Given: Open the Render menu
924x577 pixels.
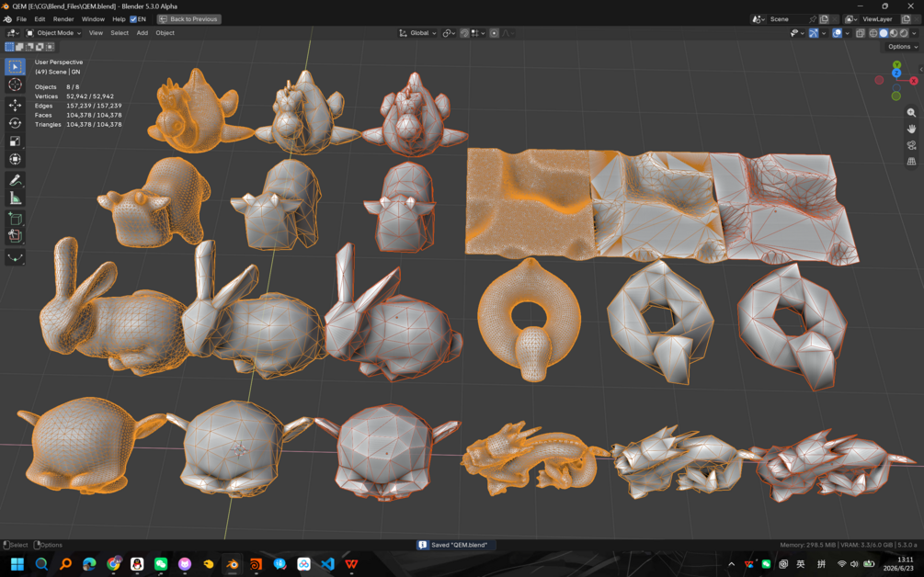Looking at the screenshot, I should click(x=63, y=19).
